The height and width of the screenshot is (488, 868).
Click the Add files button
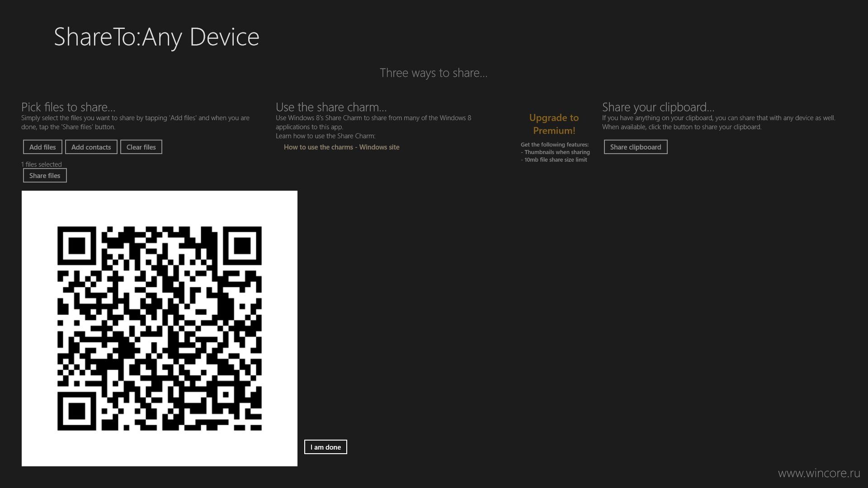(42, 147)
